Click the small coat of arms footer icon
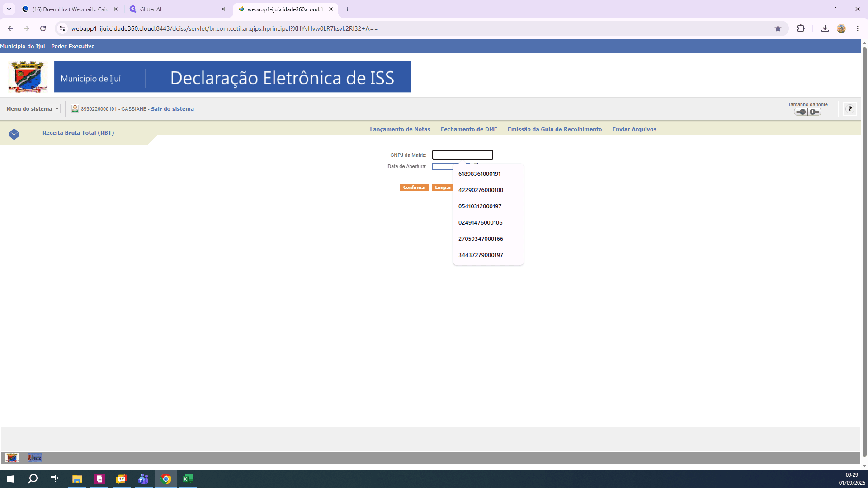 click(x=12, y=458)
